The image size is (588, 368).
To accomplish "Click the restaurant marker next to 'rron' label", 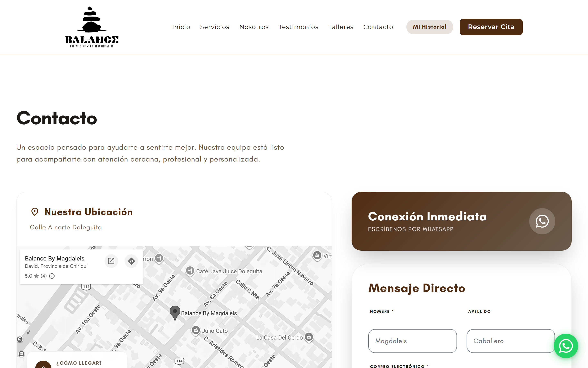I will [159, 258].
